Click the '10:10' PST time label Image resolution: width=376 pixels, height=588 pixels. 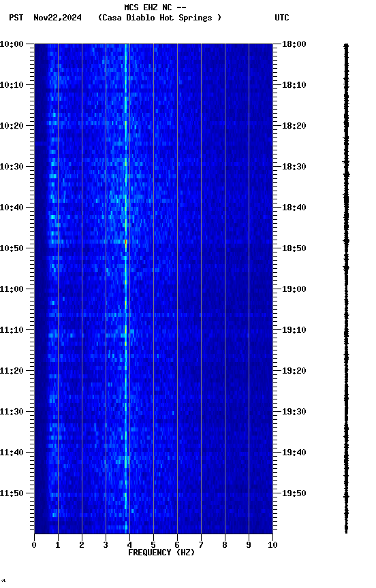(12, 85)
